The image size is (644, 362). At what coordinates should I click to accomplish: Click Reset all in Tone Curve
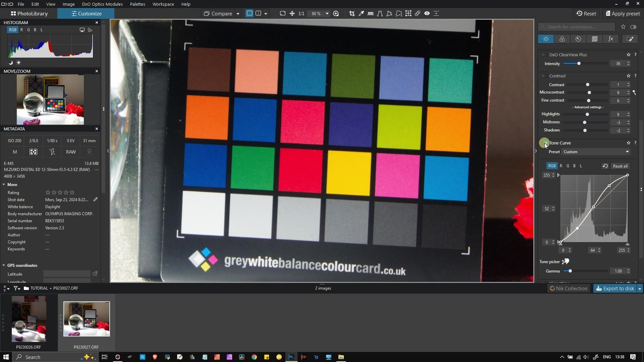[x=620, y=166]
